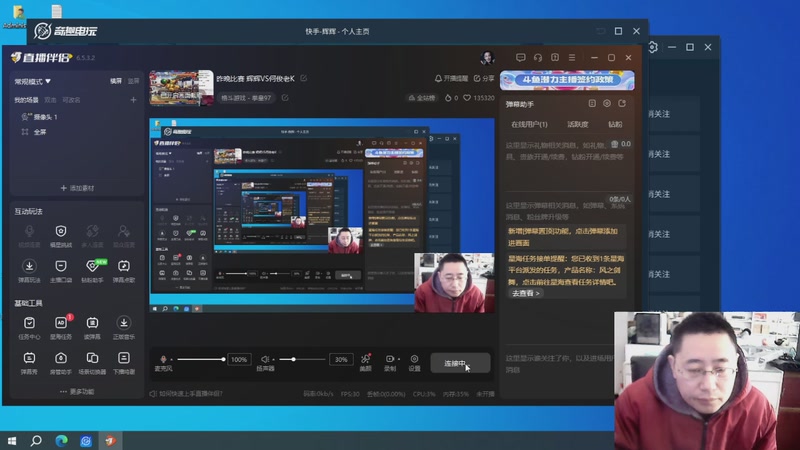Edit the stream title pencil icon
Image resolution: width=800 pixels, height=450 pixels.
coord(304,78)
